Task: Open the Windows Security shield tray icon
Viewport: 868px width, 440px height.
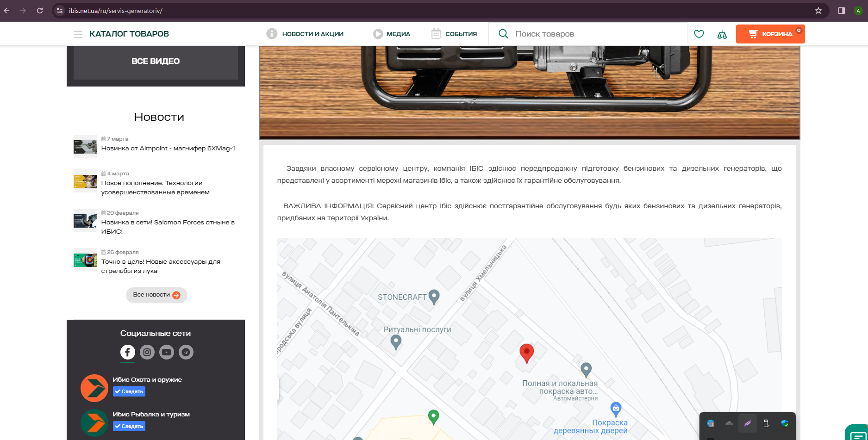Action: (x=785, y=423)
